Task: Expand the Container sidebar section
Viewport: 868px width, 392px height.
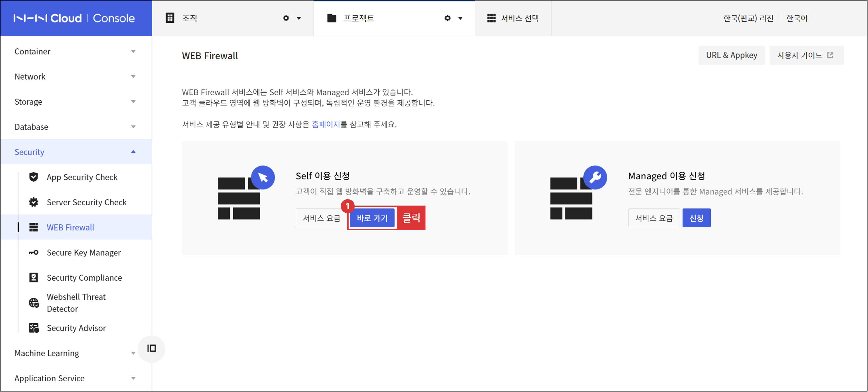Action: click(133, 51)
